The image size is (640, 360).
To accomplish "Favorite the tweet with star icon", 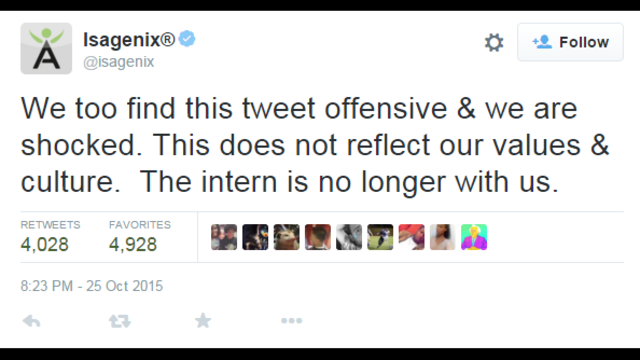I will (x=203, y=320).
